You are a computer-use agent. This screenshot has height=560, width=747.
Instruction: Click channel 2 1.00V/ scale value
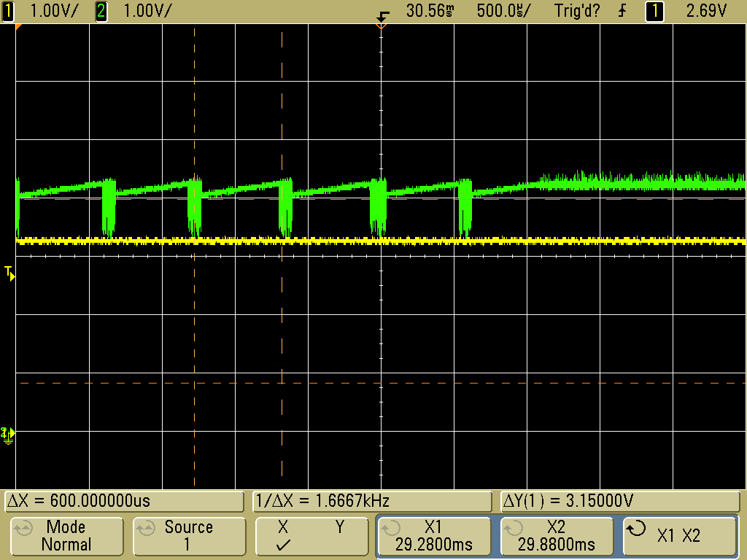pyautogui.click(x=147, y=10)
